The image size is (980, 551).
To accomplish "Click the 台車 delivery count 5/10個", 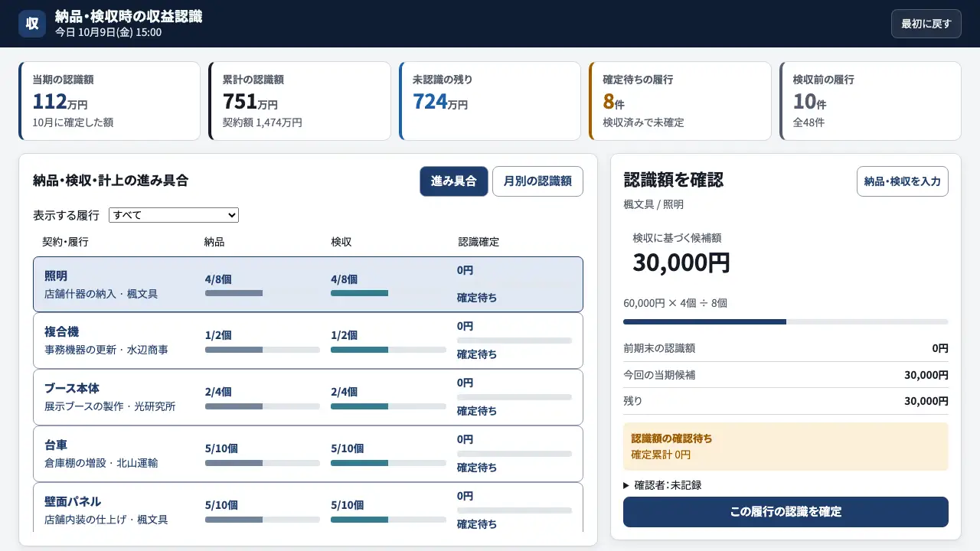I will [x=221, y=448].
